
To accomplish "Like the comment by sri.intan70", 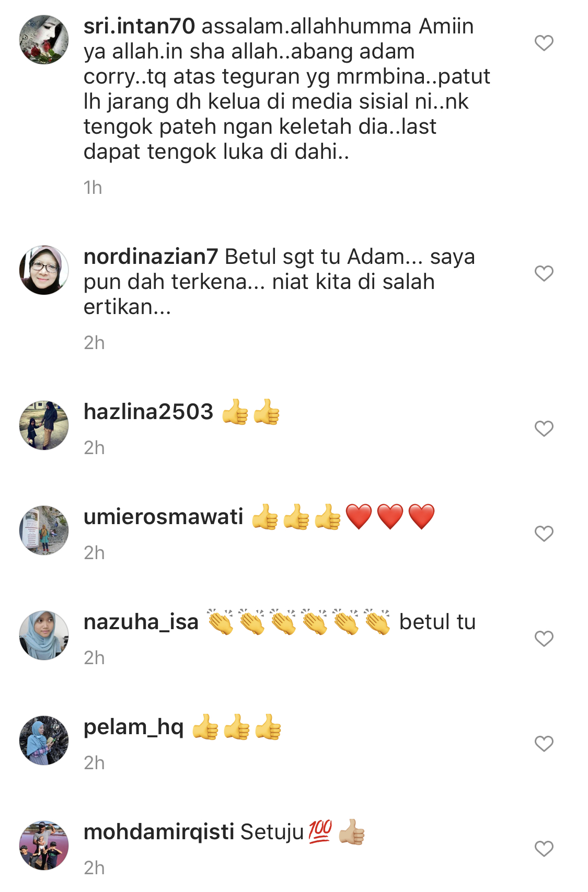I will (544, 43).
